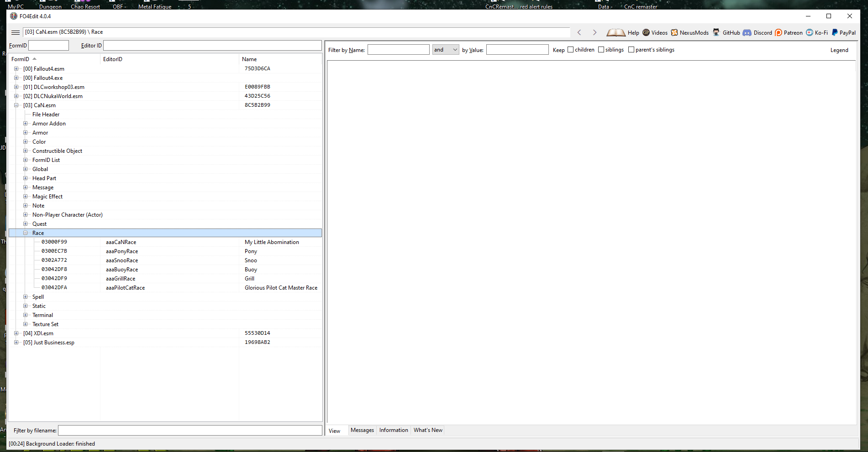The image size is (868, 452).
Task: Switch to the Messages tab
Action: tap(362, 430)
